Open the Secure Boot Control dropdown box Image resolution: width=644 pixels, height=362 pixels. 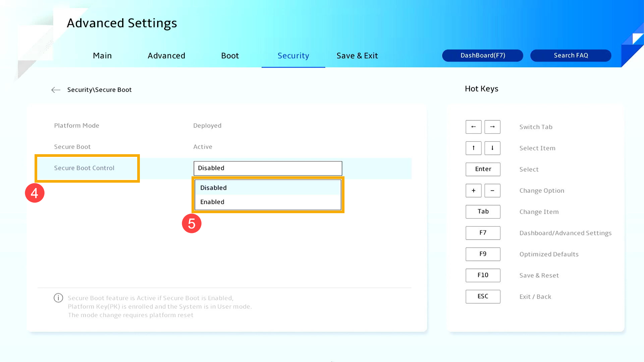268,168
